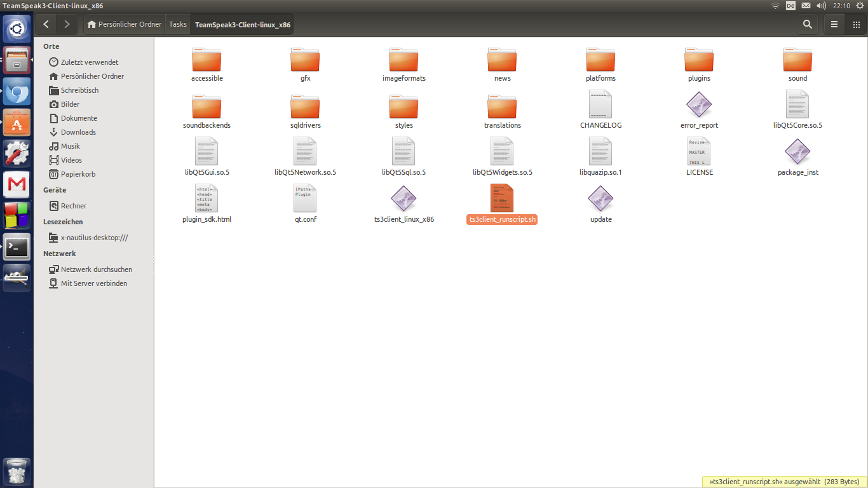Open Gmail from launcher
868x488 pixels.
coord(17,184)
